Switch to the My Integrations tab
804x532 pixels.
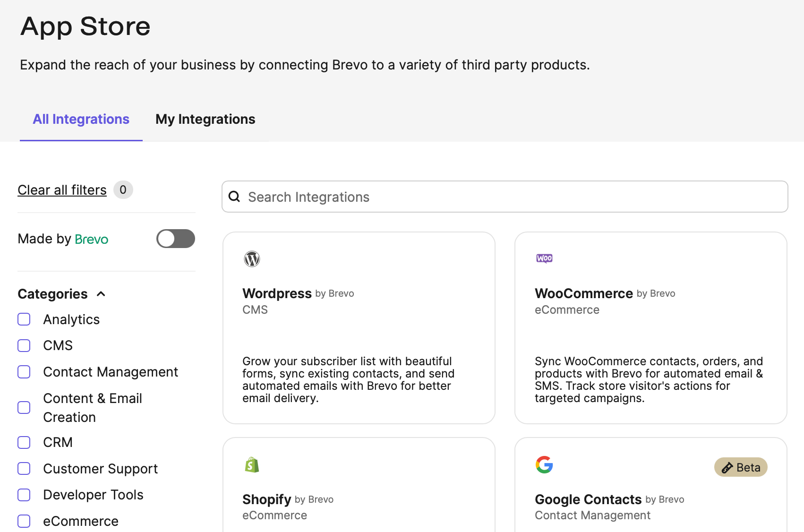tap(205, 119)
